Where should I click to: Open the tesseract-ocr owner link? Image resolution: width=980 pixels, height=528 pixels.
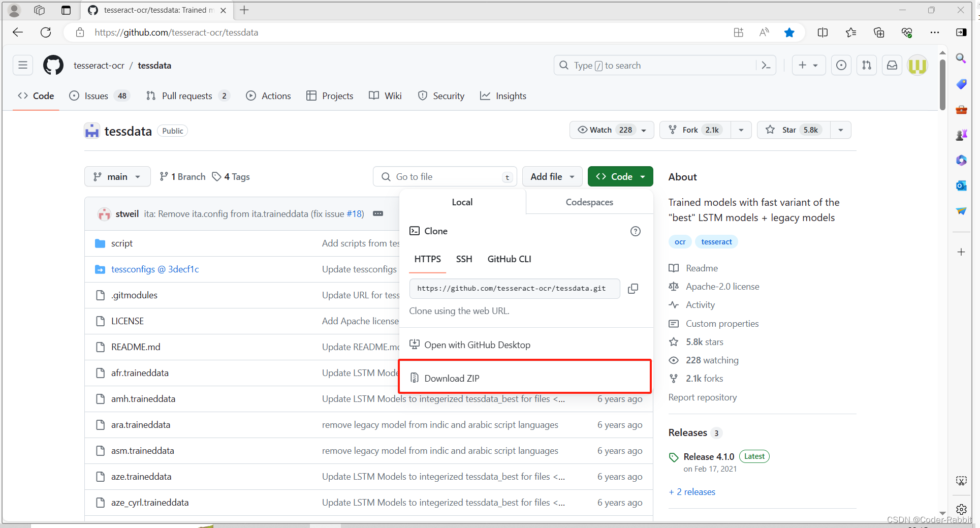coord(99,66)
